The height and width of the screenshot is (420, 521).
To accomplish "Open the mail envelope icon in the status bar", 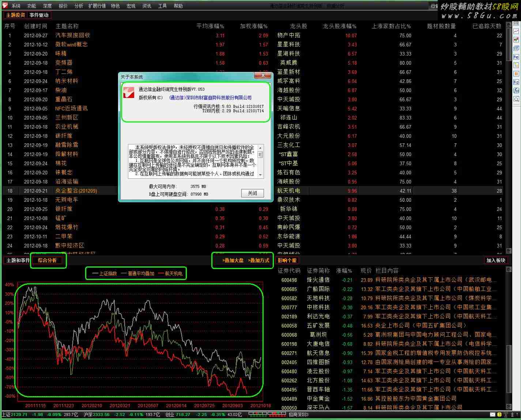I will (x=492, y=415).
